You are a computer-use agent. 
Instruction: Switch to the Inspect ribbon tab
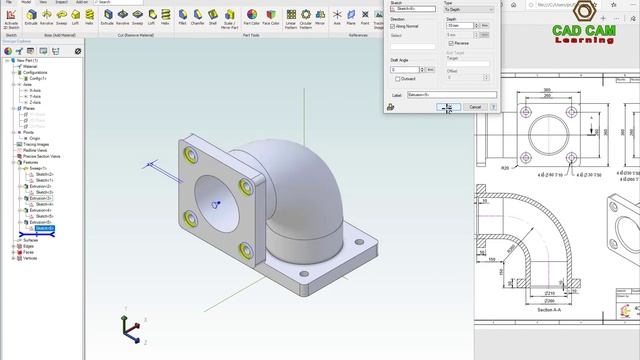click(62, 2)
